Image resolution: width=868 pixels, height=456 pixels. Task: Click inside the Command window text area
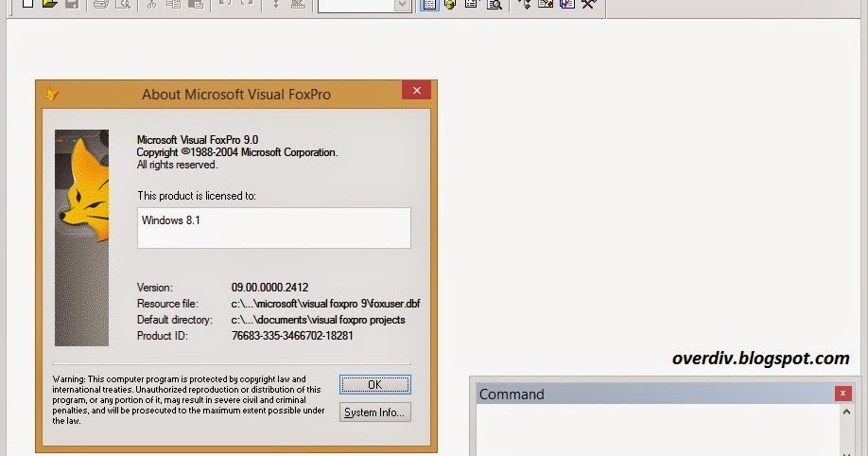click(x=658, y=430)
